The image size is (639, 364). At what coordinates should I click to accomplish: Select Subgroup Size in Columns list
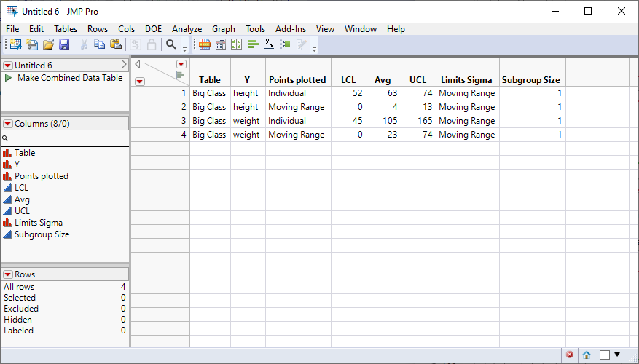[42, 234]
